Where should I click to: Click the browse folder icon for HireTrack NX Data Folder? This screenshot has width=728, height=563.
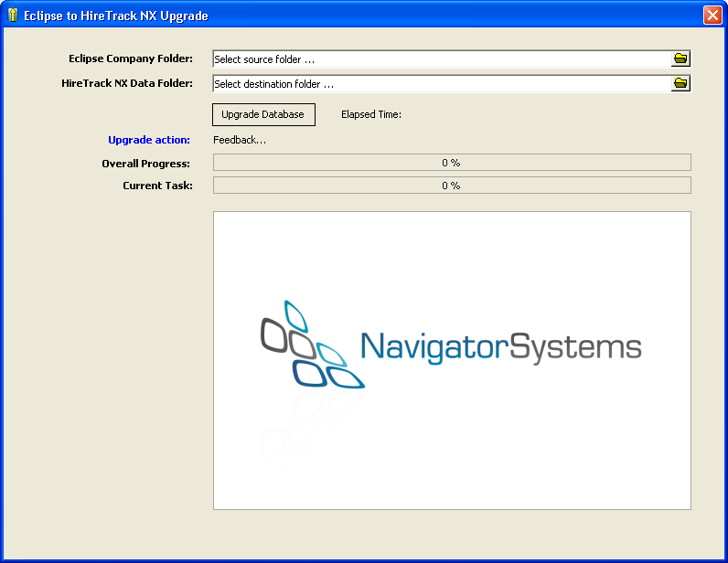[x=680, y=84]
